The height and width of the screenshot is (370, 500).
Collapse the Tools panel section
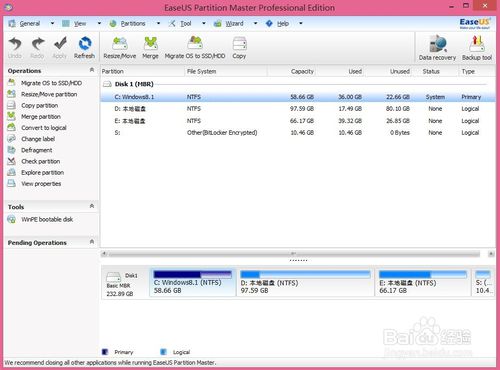[x=92, y=206]
